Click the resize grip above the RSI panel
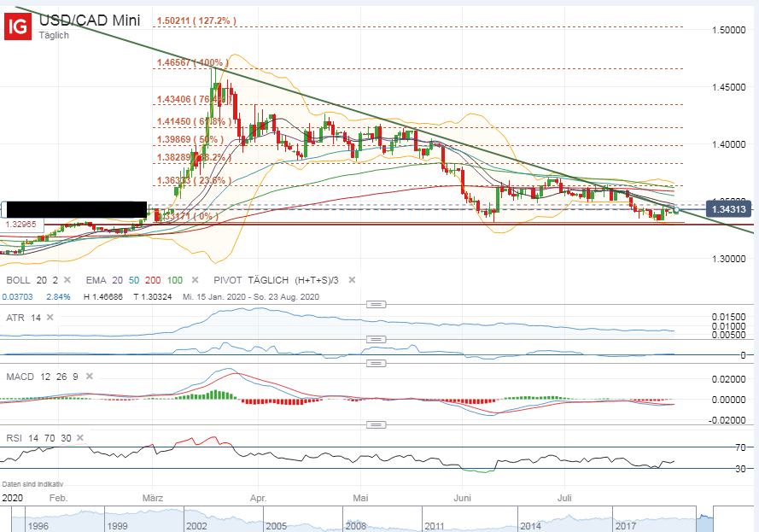The width and height of the screenshot is (759, 532). (376, 424)
